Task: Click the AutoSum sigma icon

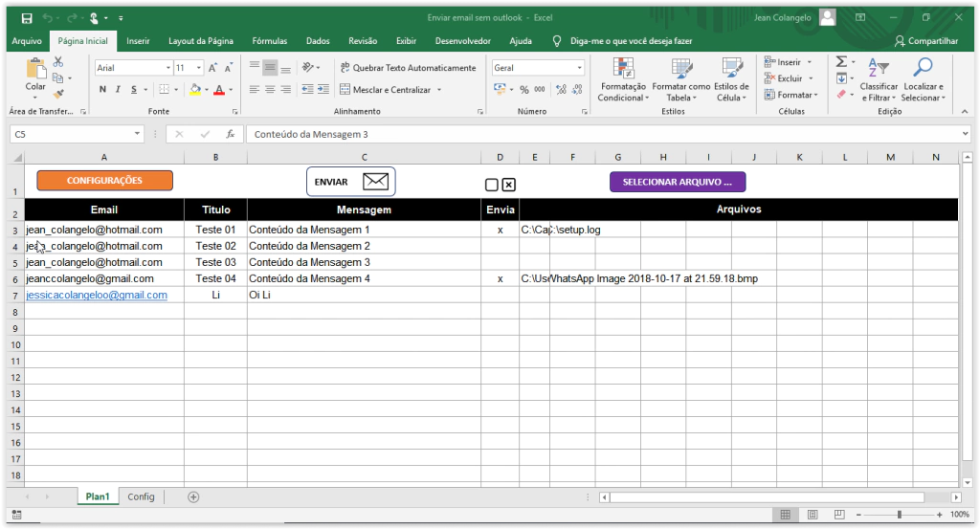Action: coord(840,62)
